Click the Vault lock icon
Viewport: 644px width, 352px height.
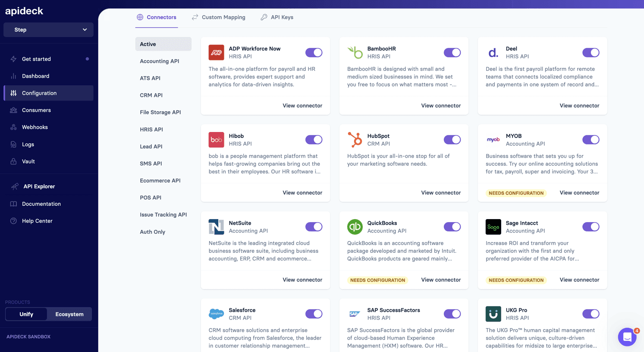13,161
